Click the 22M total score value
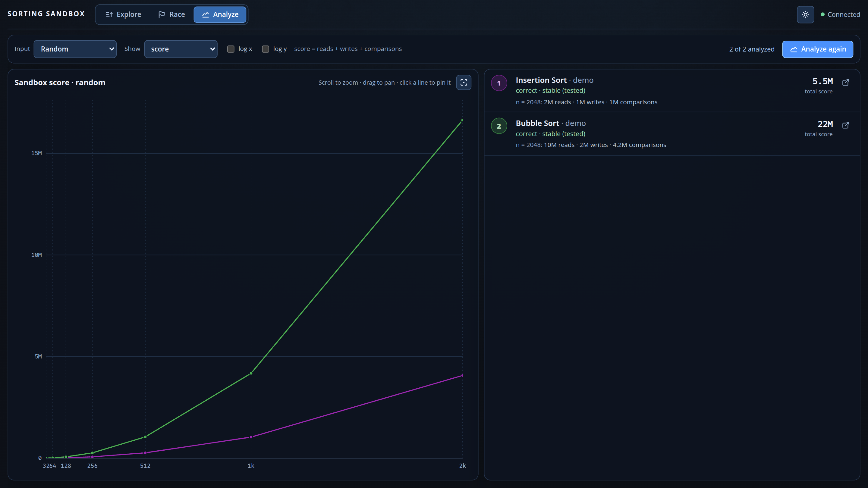 825,124
